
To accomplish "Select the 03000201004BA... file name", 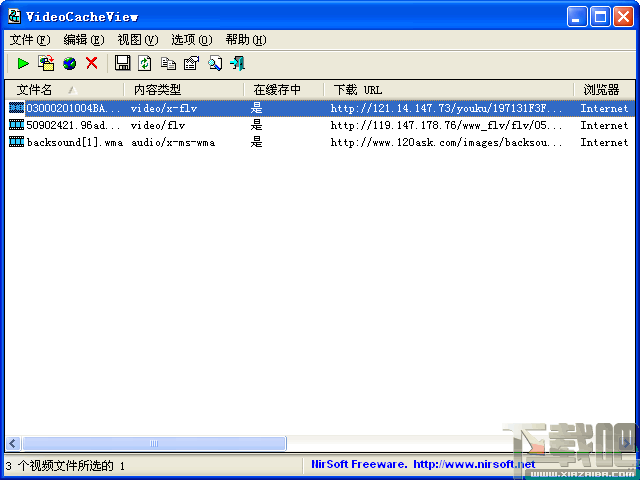I will pyautogui.click(x=73, y=108).
